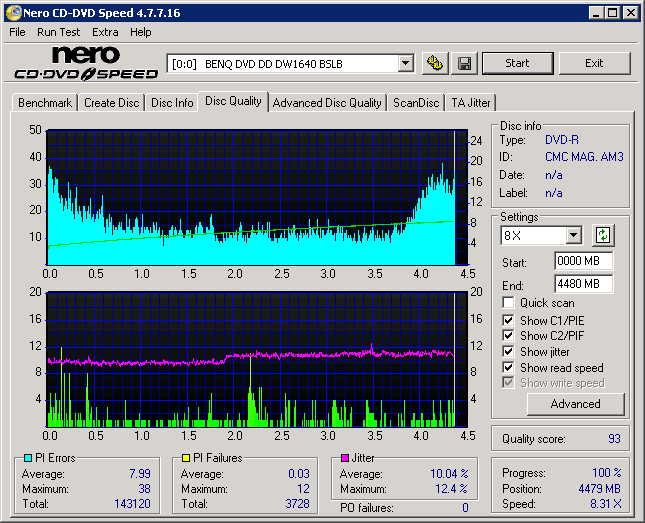Toggle the Show jitter checkbox
Screen dimensions: 645x523
[x=509, y=352]
